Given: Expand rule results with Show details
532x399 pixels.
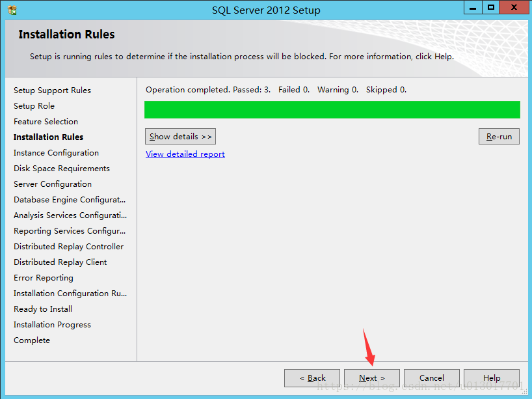Looking at the screenshot, I should [181, 137].
